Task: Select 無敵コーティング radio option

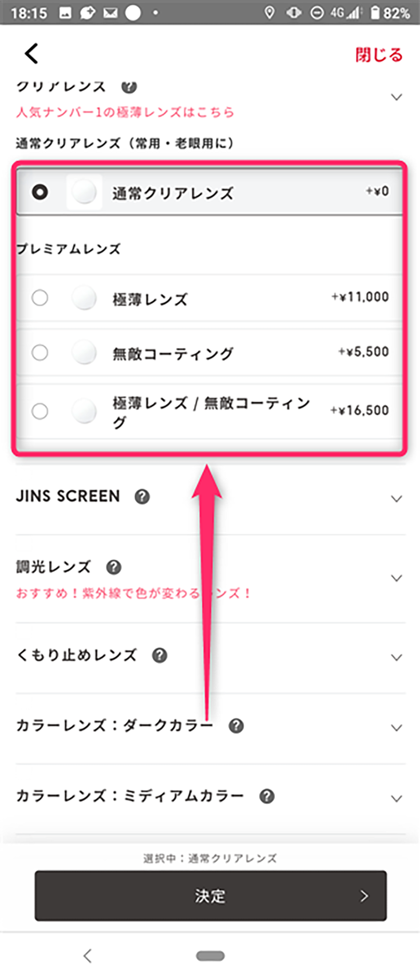Action: pos(40,353)
